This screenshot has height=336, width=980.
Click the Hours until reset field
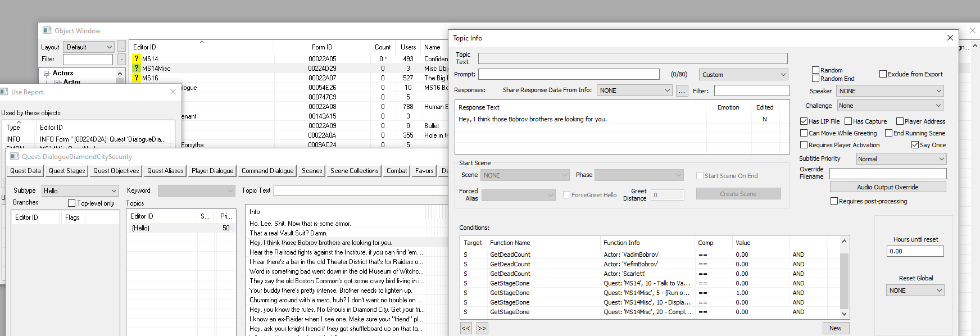click(915, 251)
